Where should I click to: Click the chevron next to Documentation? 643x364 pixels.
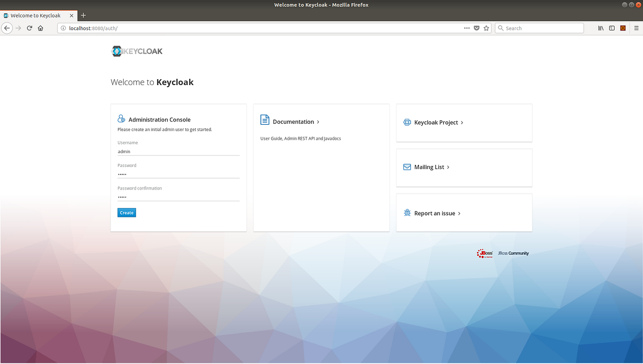pyautogui.click(x=318, y=122)
